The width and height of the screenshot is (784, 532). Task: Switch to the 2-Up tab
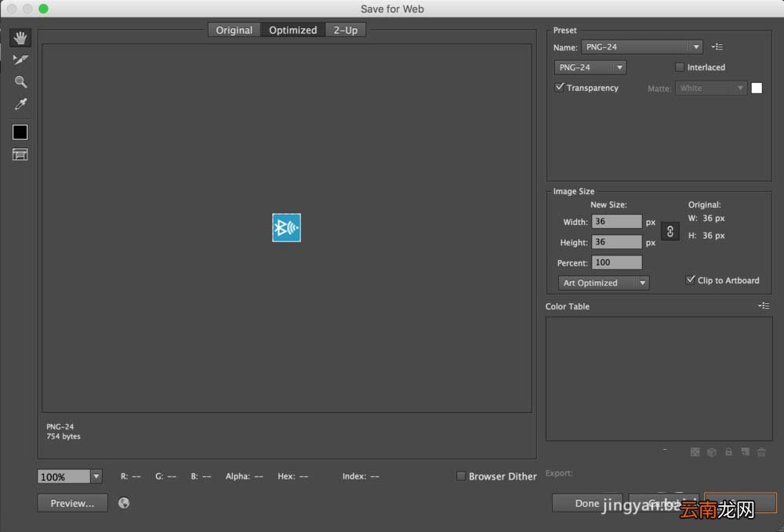point(346,30)
